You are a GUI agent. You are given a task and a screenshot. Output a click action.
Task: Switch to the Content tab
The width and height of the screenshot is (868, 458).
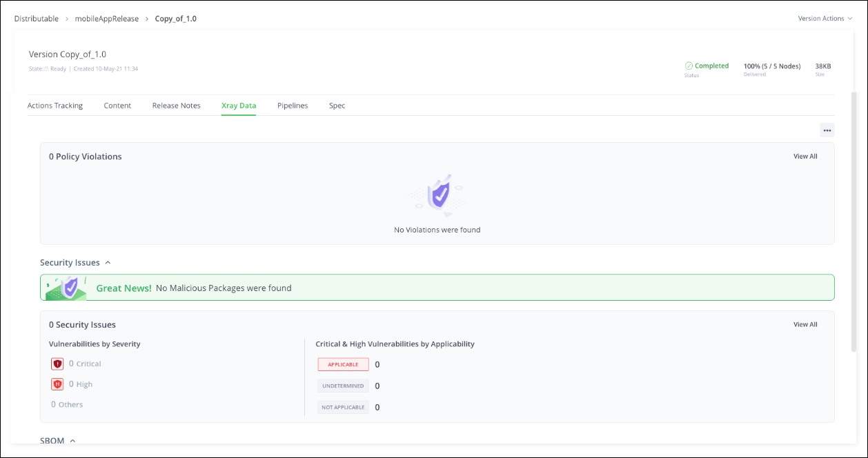[x=117, y=106]
